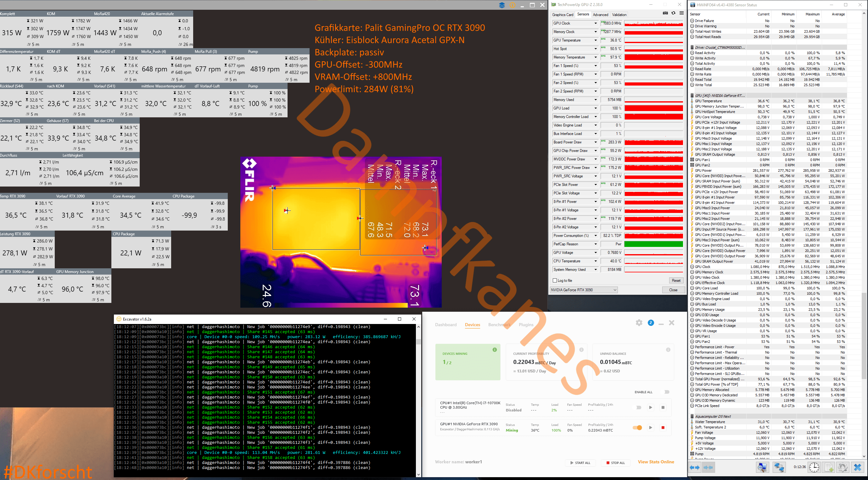Click HWiNFO64 title bar app icon
Viewport: 868px width, 480px height.
click(693, 5)
